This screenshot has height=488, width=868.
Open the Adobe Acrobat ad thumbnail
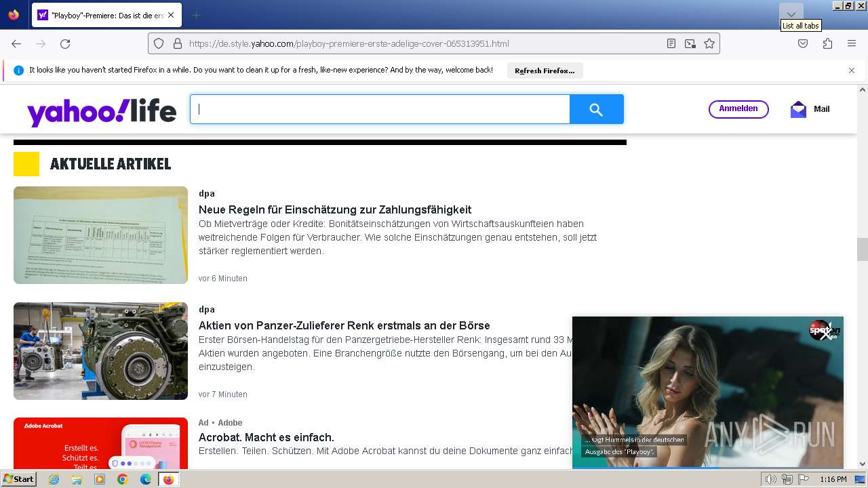click(x=100, y=443)
